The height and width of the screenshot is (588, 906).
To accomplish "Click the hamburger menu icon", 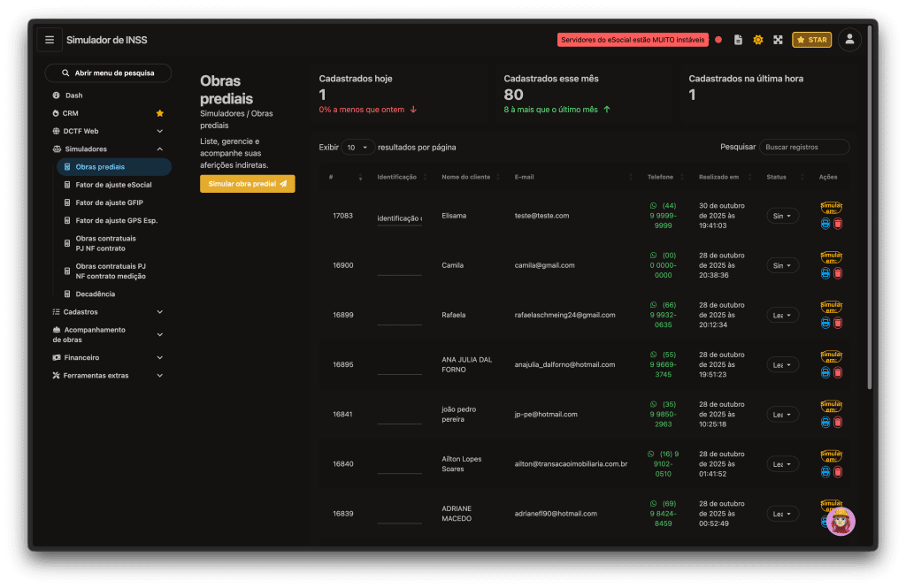I will [50, 40].
